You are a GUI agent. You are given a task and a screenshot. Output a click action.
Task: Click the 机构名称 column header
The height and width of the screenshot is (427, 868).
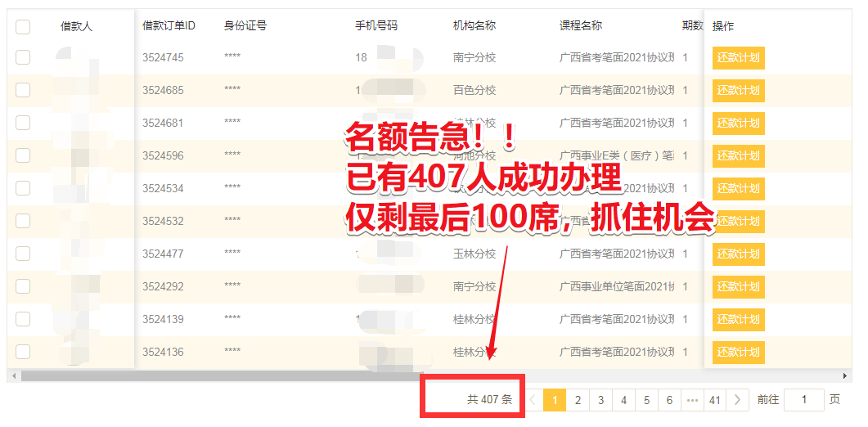tap(474, 26)
